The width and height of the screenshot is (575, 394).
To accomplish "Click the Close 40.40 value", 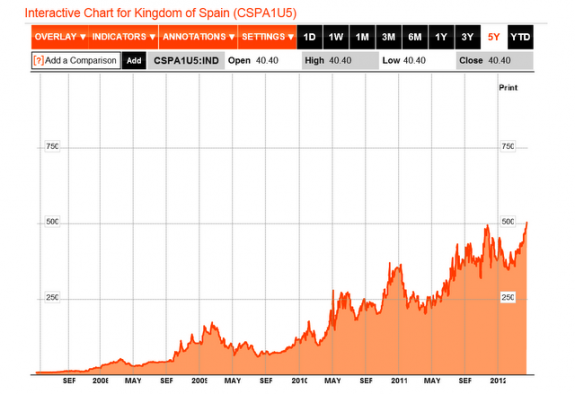I will [485, 61].
